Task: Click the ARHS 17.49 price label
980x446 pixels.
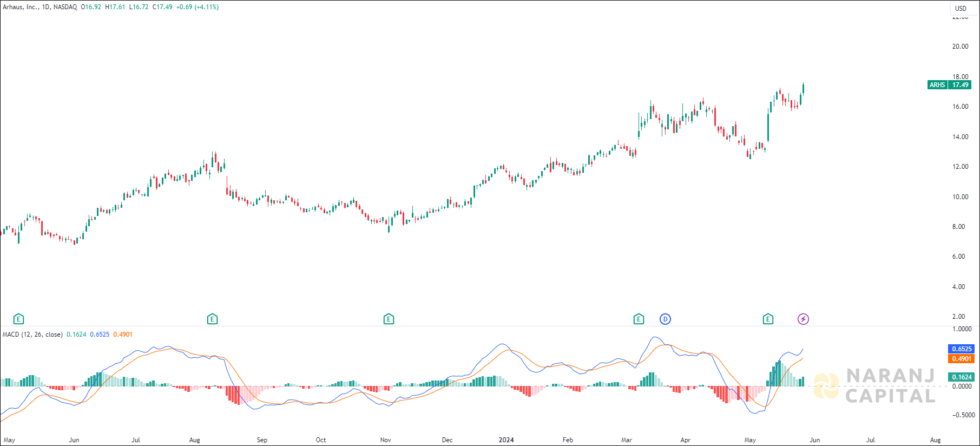Action: point(949,85)
